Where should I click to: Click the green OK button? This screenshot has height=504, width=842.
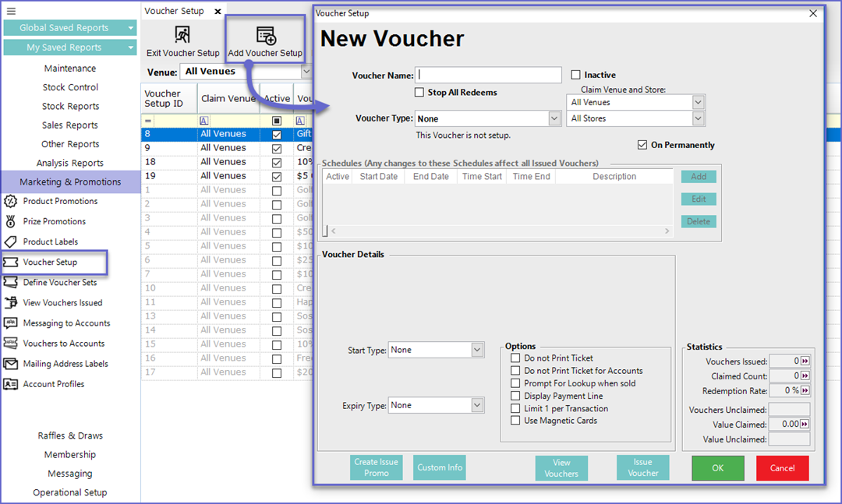(717, 468)
